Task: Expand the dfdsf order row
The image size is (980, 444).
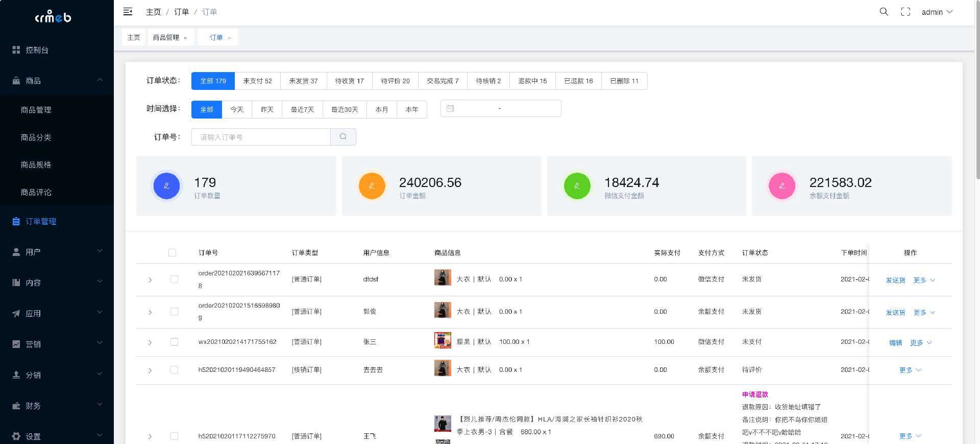Action: 150,280
